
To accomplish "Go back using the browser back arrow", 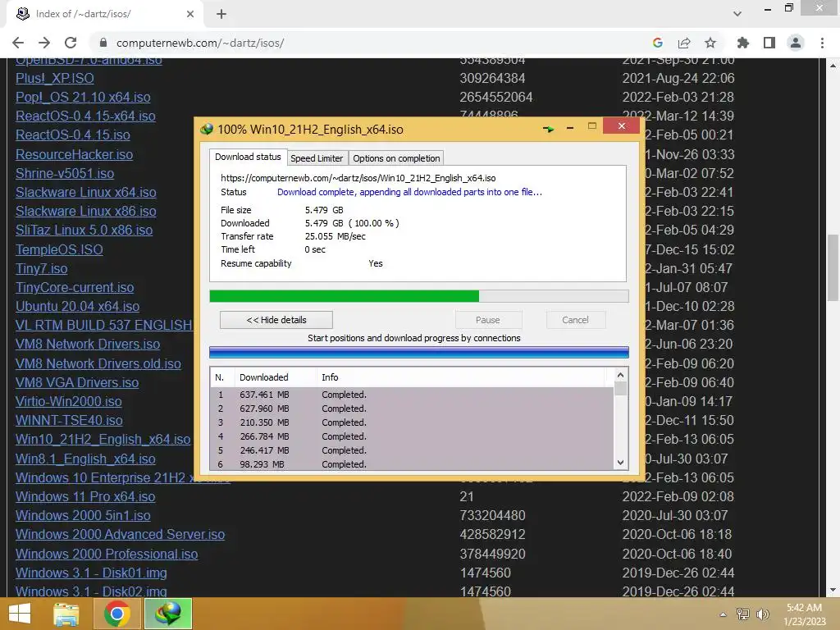I will pyautogui.click(x=18, y=43).
